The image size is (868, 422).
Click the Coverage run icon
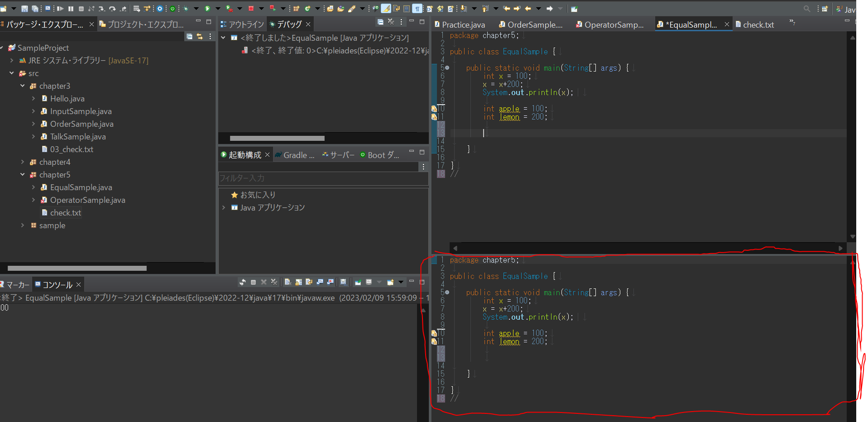229,9
